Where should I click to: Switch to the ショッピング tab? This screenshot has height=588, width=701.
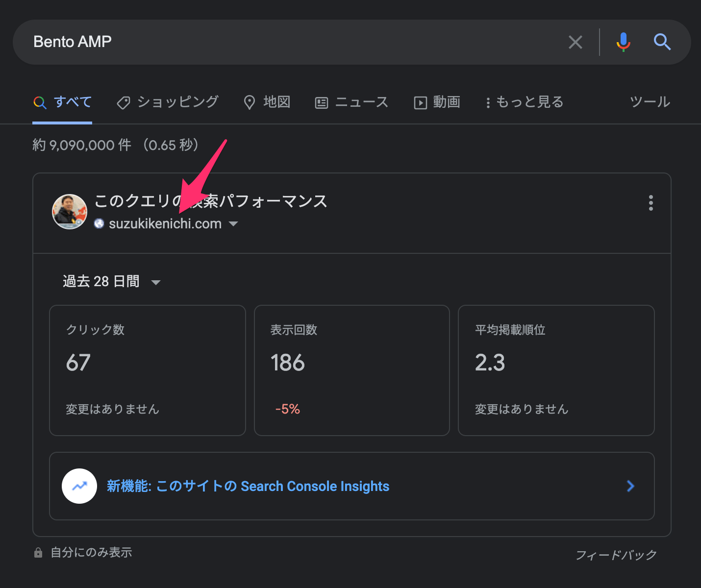168,102
